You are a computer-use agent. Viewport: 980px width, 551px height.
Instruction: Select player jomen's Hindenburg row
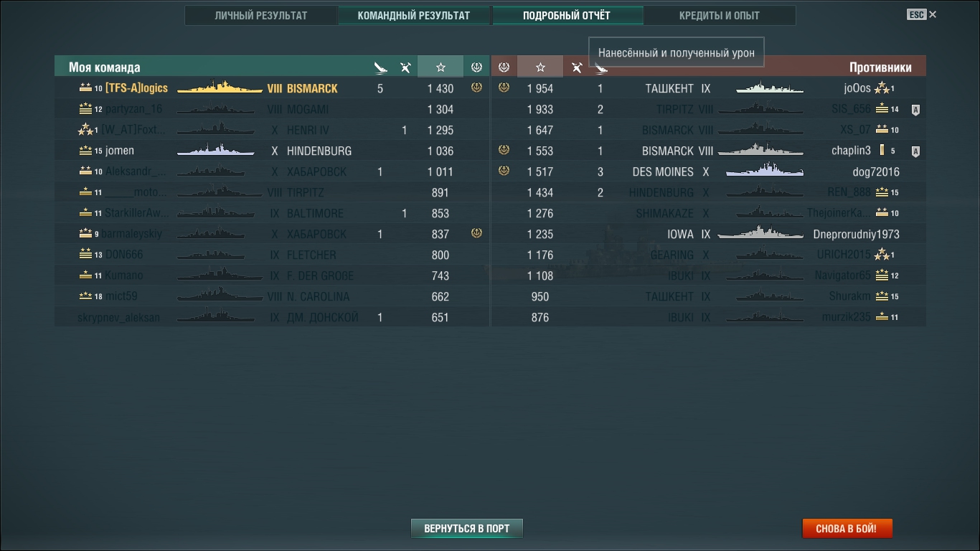pyautogui.click(x=272, y=151)
